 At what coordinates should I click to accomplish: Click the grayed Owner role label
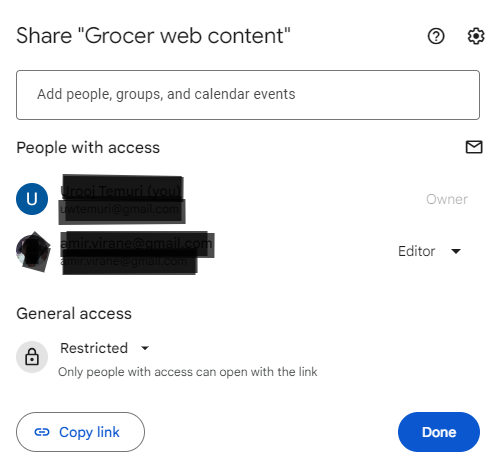pyautogui.click(x=447, y=199)
